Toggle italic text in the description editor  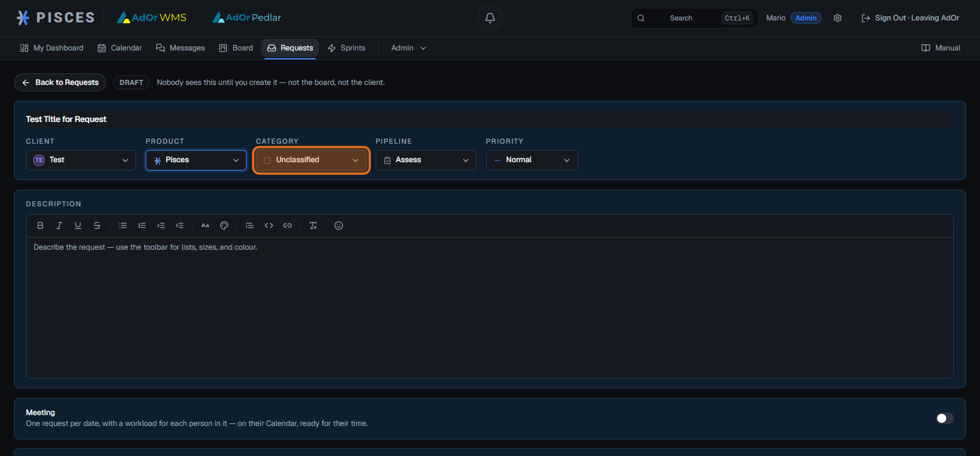point(59,225)
